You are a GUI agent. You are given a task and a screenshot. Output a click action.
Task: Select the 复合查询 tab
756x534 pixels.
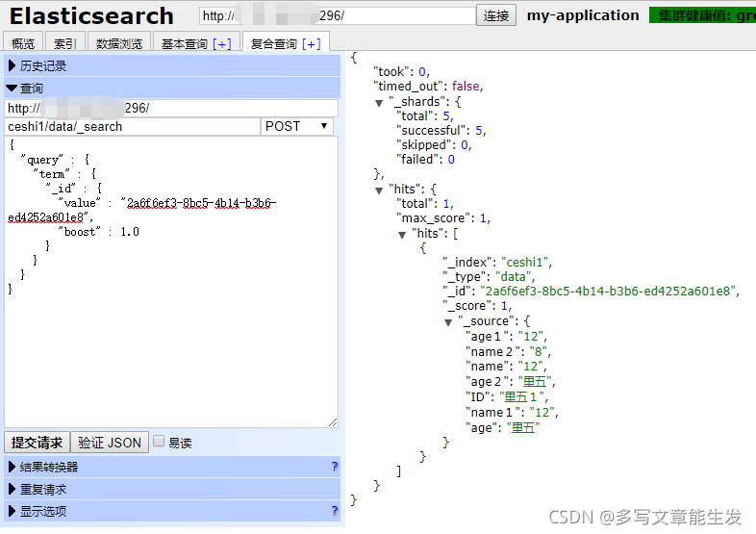(274, 44)
